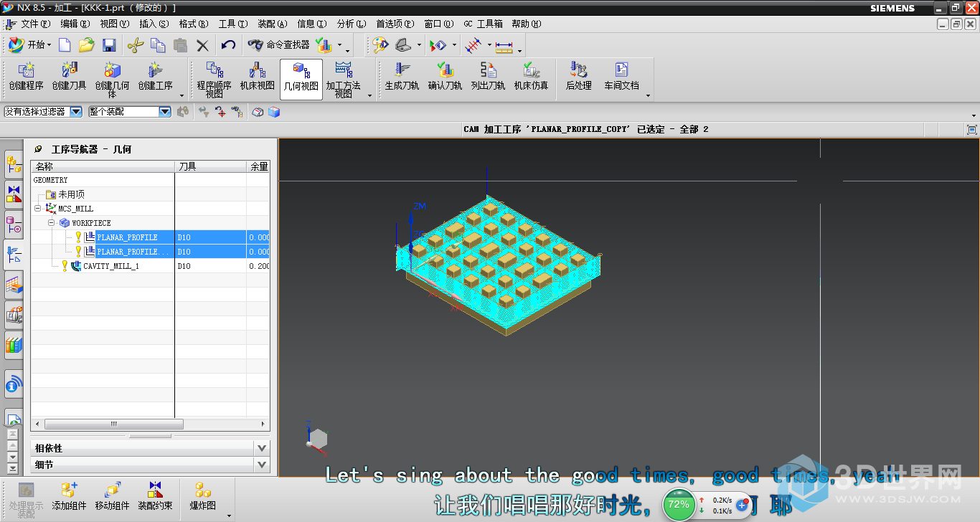
Task: Click the Create Operation (创建工序) icon
Action: [x=155, y=76]
